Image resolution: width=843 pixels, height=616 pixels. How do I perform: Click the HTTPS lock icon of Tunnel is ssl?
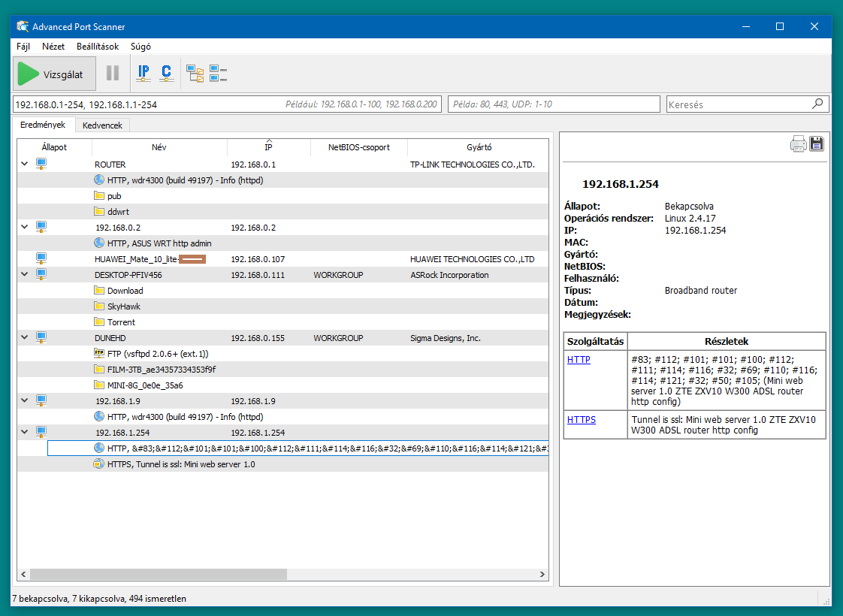pos(99,464)
